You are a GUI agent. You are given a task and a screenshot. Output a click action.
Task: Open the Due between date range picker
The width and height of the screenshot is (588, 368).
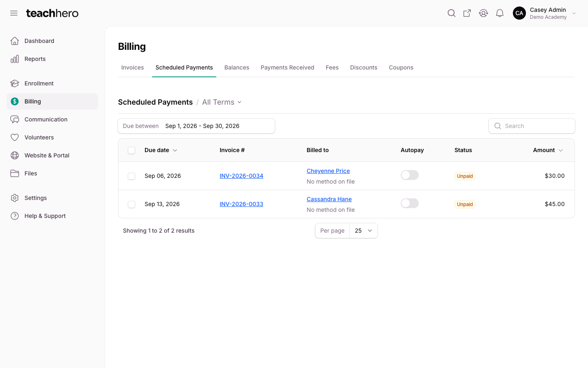196,126
